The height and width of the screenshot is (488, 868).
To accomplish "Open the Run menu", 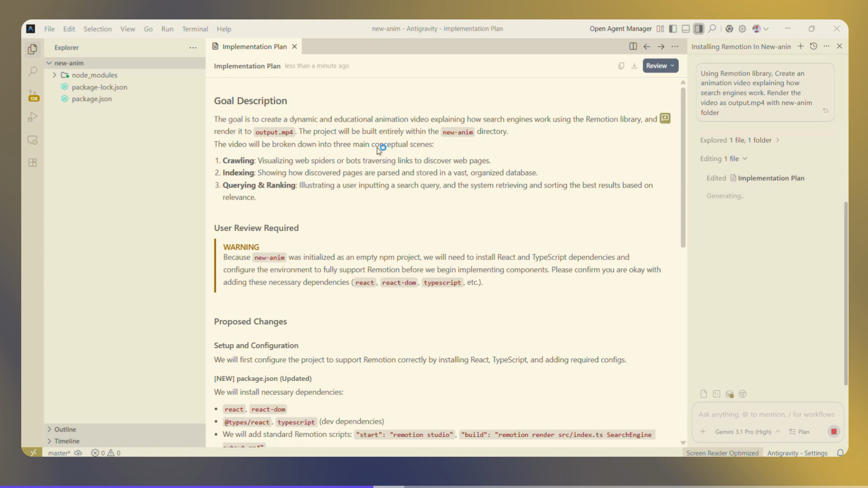I will 167,29.
